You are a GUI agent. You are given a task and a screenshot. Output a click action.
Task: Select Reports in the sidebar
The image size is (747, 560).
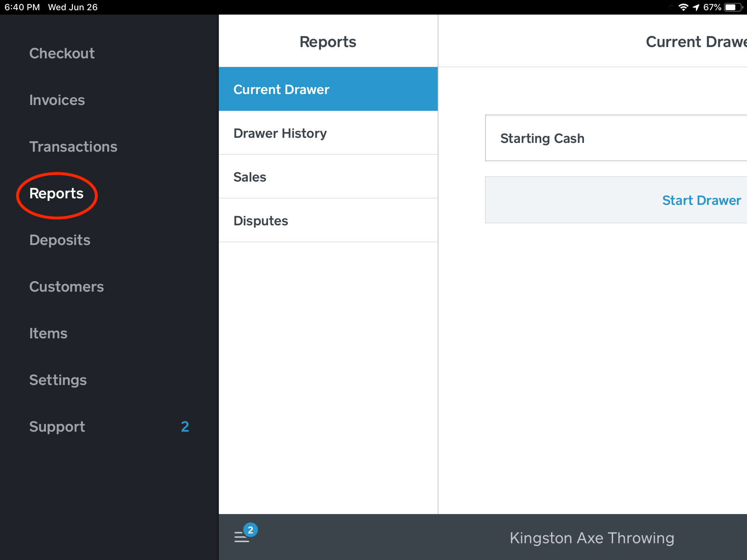click(x=57, y=194)
